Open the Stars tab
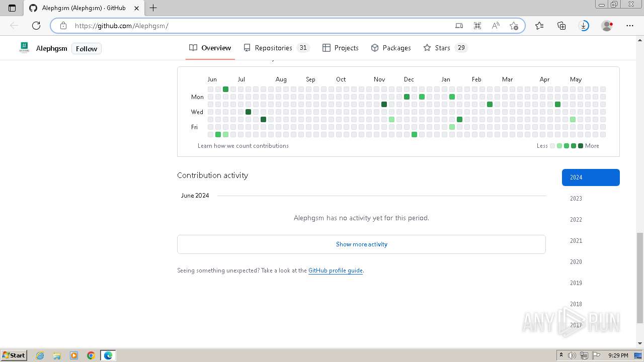This screenshot has height=362, width=644. 445,48
